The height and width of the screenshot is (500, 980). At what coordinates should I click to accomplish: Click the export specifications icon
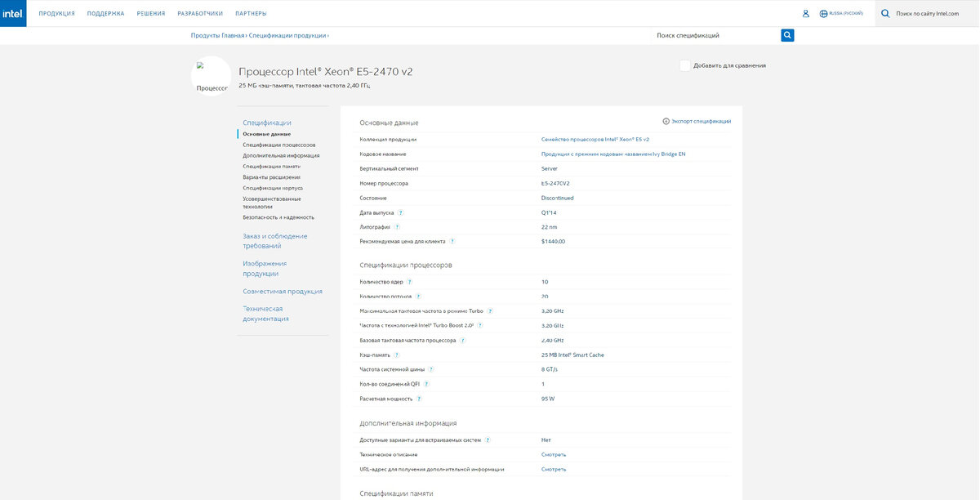pos(666,121)
